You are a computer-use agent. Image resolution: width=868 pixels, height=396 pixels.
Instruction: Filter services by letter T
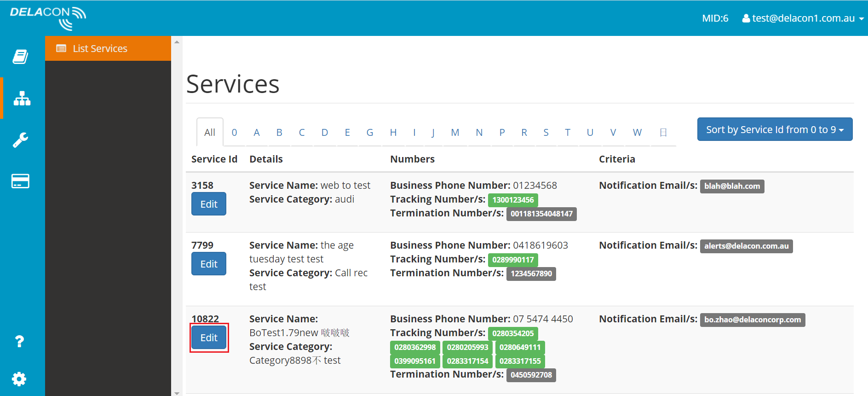[x=568, y=133]
